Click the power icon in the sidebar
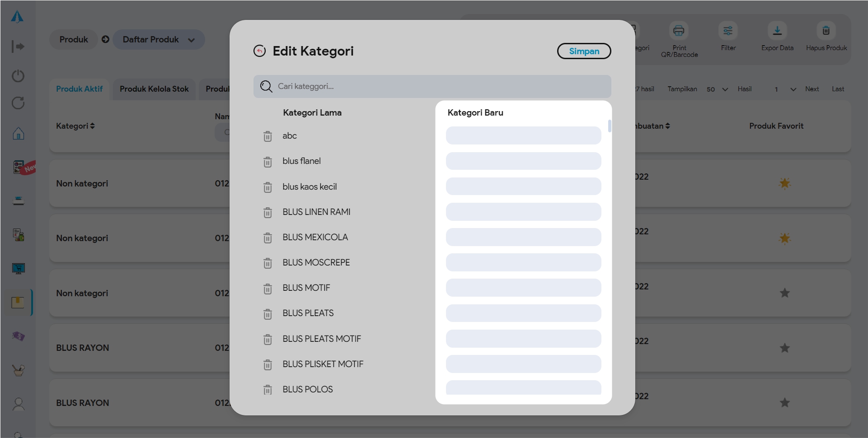The image size is (868, 438). click(18, 75)
